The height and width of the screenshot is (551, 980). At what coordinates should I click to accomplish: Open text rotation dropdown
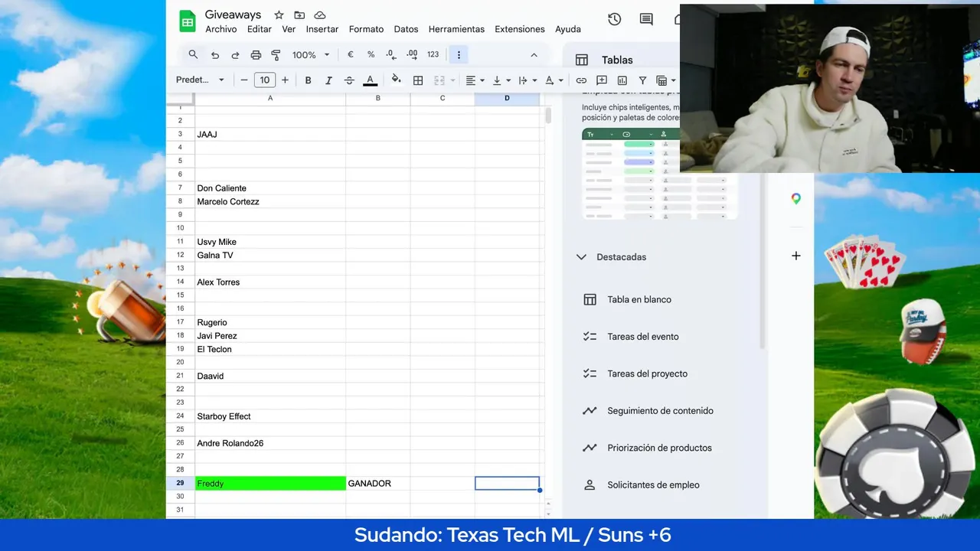point(554,80)
